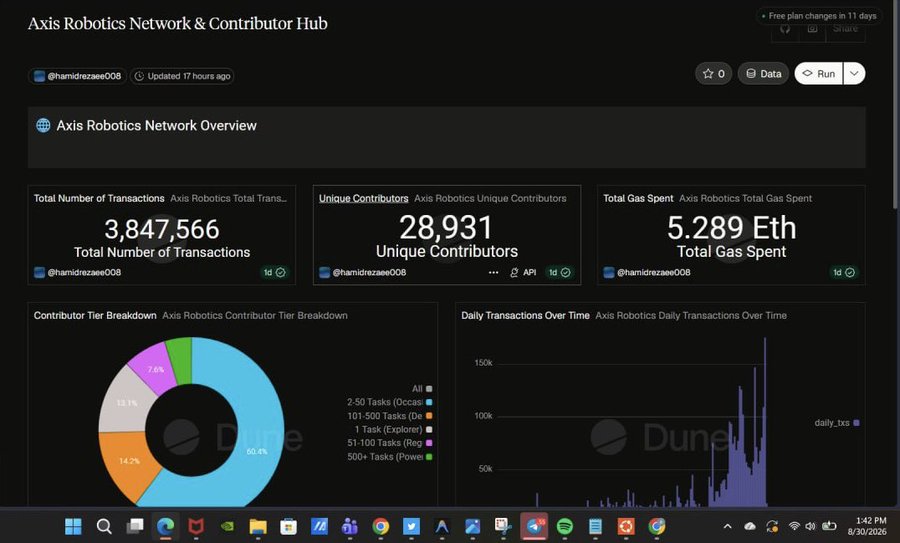Click the 150k axis label
Image resolution: width=900 pixels, height=543 pixels.
point(483,363)
